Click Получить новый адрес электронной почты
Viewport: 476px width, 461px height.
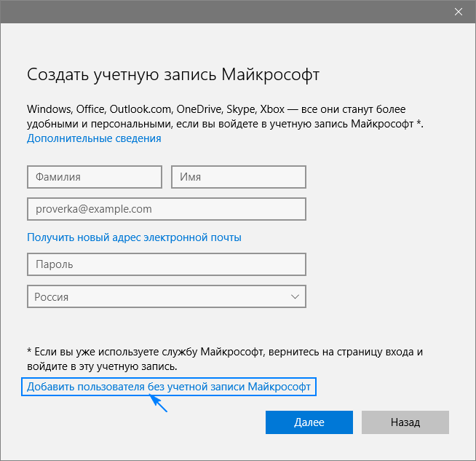point(134,237)
